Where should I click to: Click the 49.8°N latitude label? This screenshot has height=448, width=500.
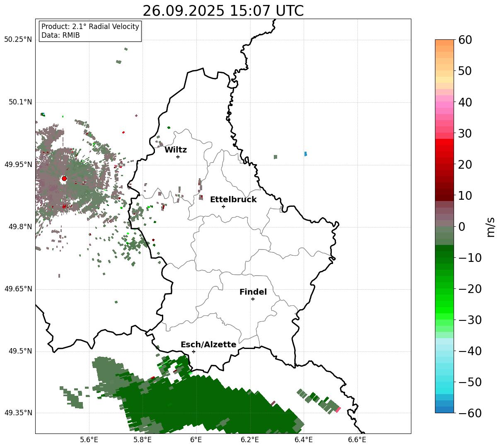(x=20, y=227)
